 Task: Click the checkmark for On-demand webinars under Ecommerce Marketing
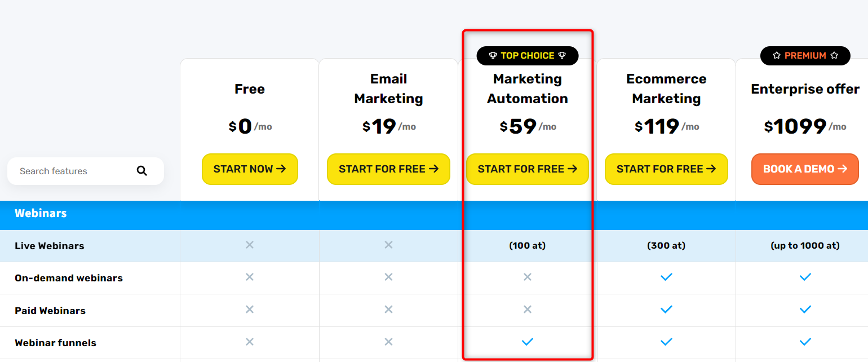[x=666, y=277]
